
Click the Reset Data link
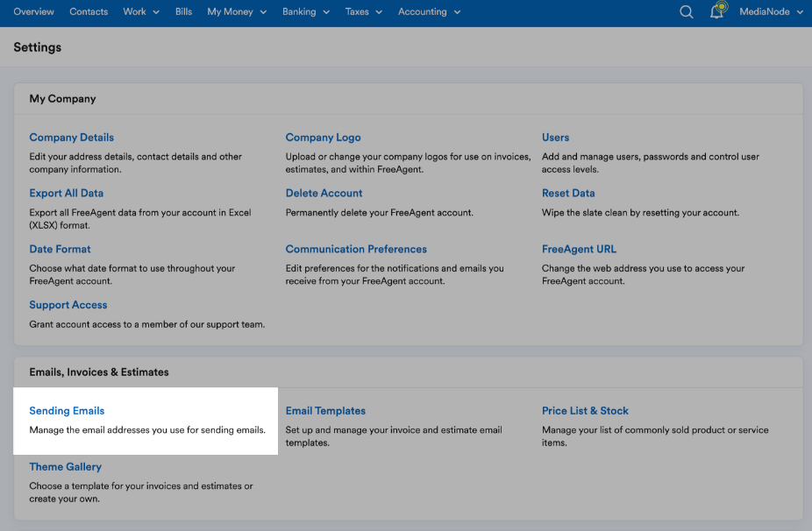(568, 193)
